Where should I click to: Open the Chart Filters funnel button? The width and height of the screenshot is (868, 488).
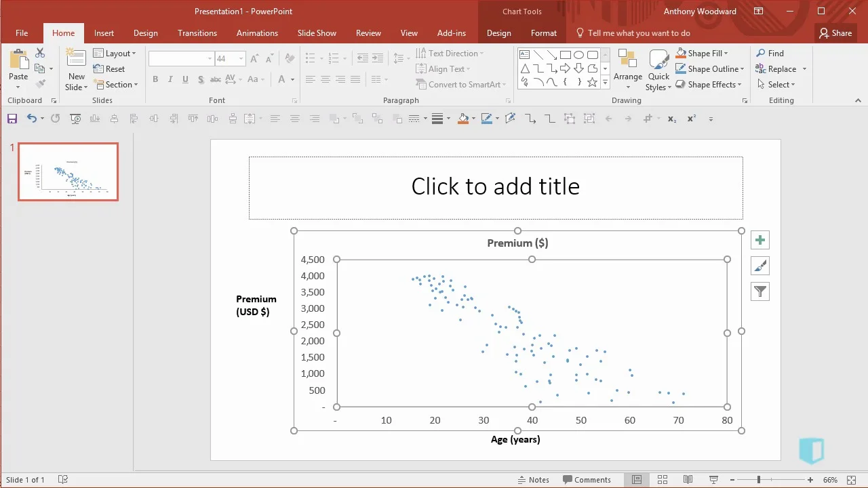tap(760, 291)
